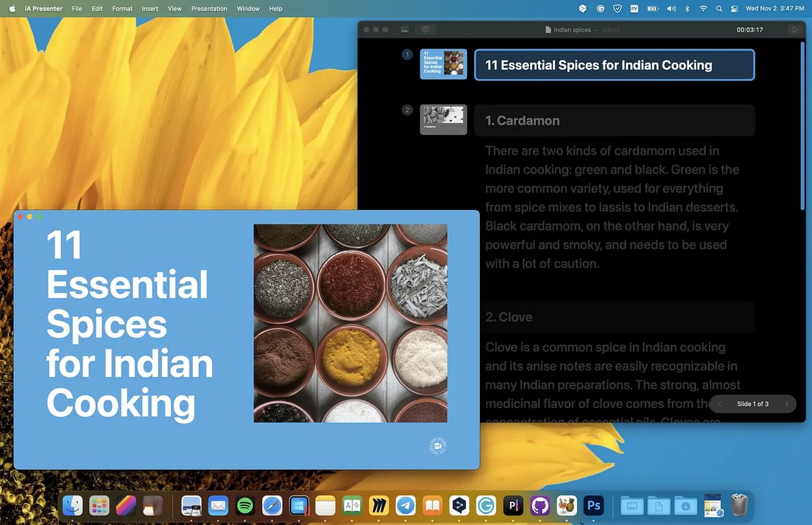
Task: Open Control Center in the menu bar
Action: [735, 9]
